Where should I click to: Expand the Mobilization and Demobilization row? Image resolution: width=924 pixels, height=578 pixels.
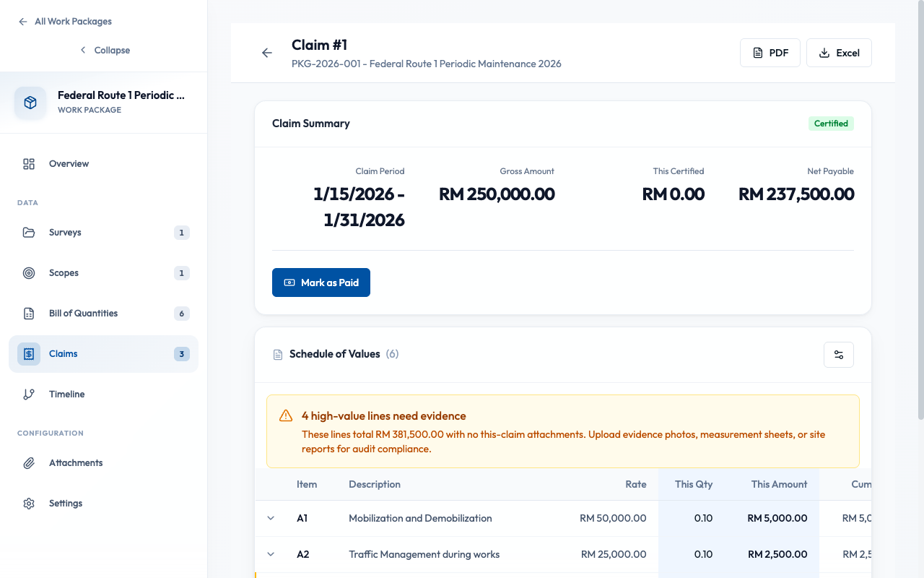point(271,518)
